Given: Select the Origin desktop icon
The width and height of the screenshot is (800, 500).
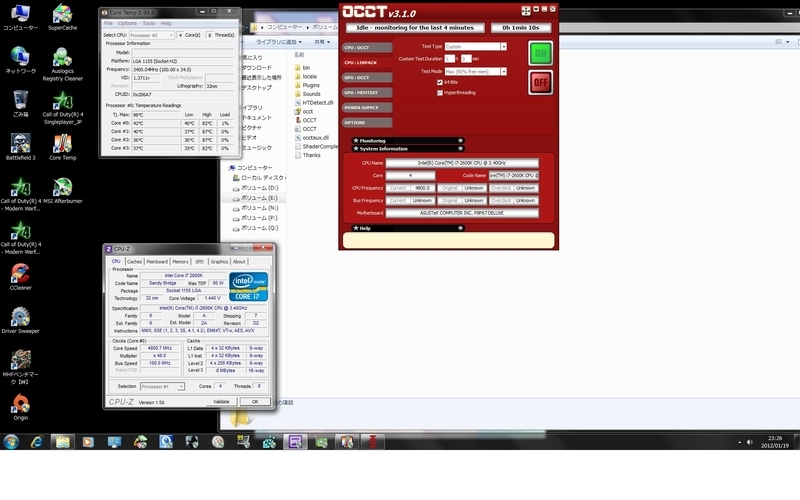Looking at the screenshot, I should tap(20, 407).
